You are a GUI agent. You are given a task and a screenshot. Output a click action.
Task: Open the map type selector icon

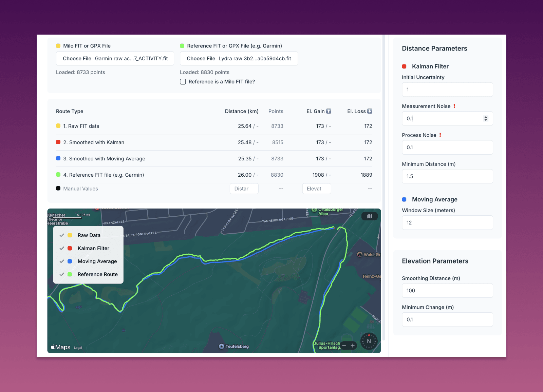pyautogui.click(x=370, y=216)
